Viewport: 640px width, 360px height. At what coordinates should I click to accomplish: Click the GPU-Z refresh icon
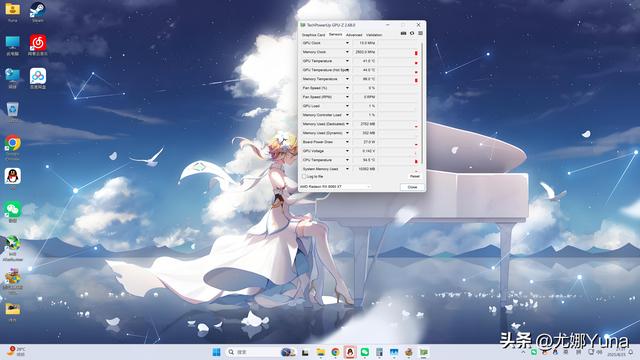point(412,33)
